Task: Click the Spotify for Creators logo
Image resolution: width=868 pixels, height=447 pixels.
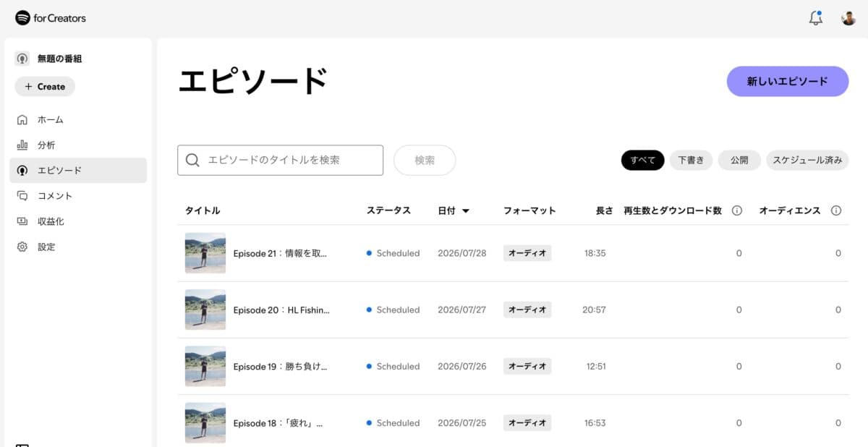Action: click(x=51, y=18)
